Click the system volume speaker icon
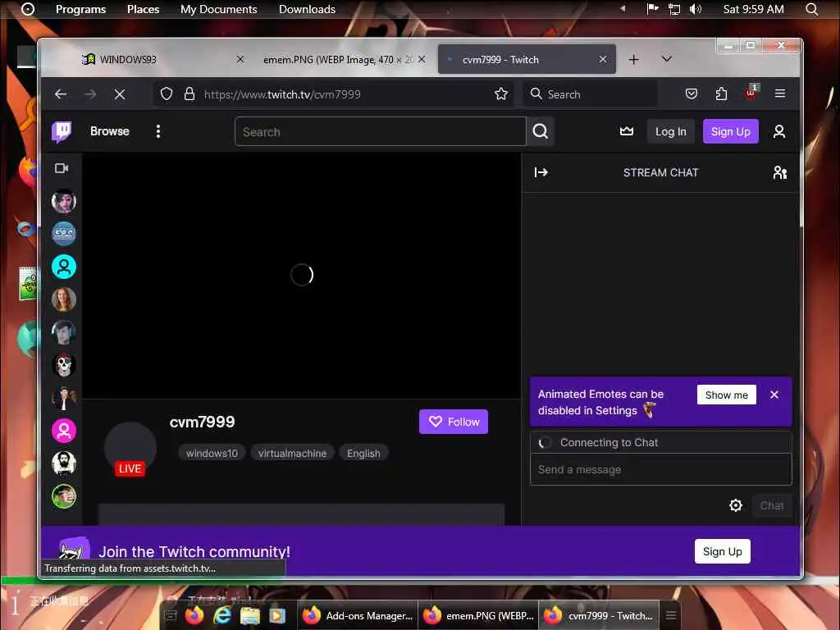The image size is (840, 630). (696, 9)
